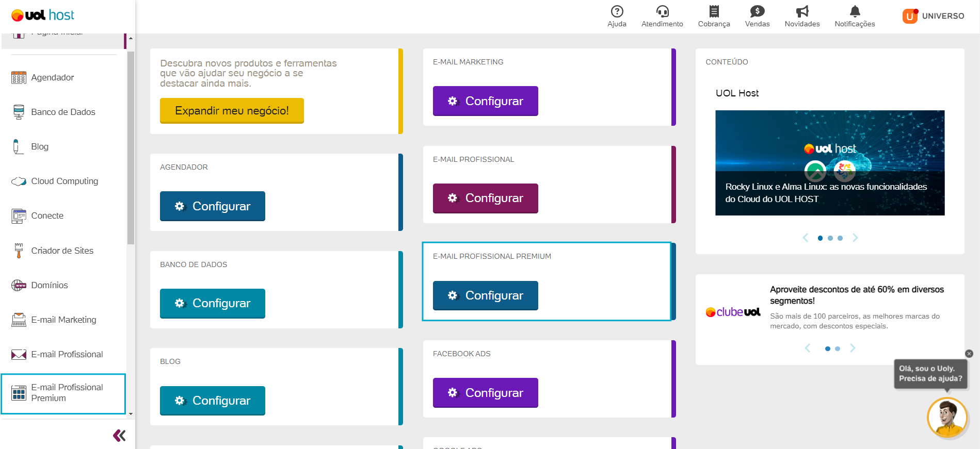Close the Uoly help chat bubble

tap(969, 354)
